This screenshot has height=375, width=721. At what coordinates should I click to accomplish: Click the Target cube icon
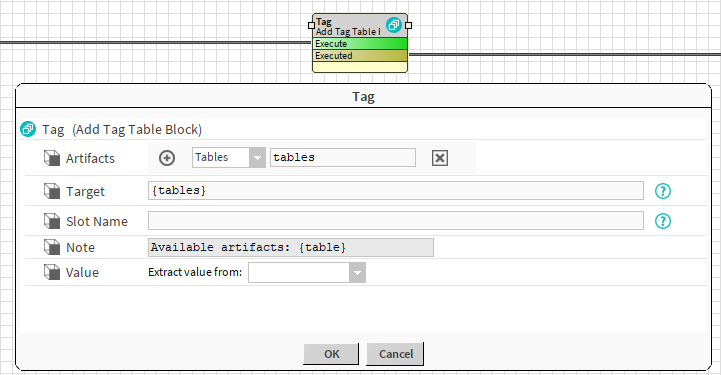click(x=52, y=191)
